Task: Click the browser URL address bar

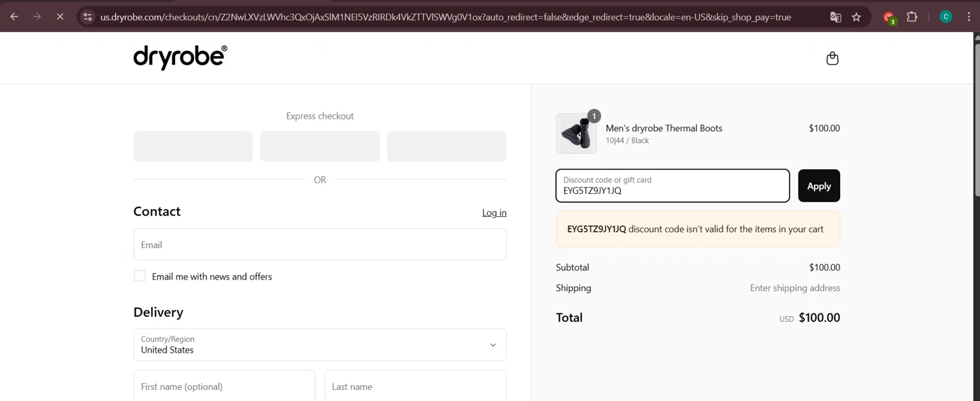Action: click(446, 17)
